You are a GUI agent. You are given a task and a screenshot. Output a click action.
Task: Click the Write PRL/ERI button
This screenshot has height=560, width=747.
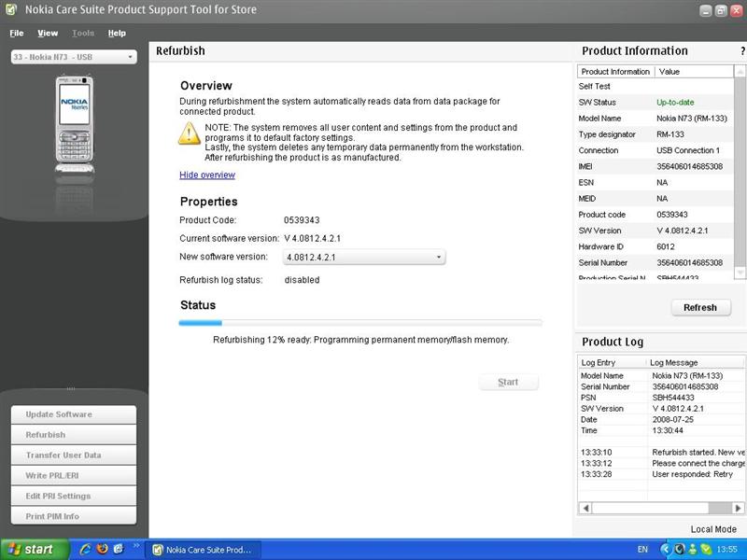click(74, 476)
